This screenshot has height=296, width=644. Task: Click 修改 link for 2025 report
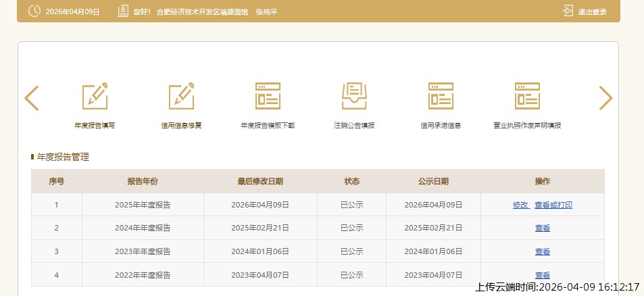[x=520, y=205]
